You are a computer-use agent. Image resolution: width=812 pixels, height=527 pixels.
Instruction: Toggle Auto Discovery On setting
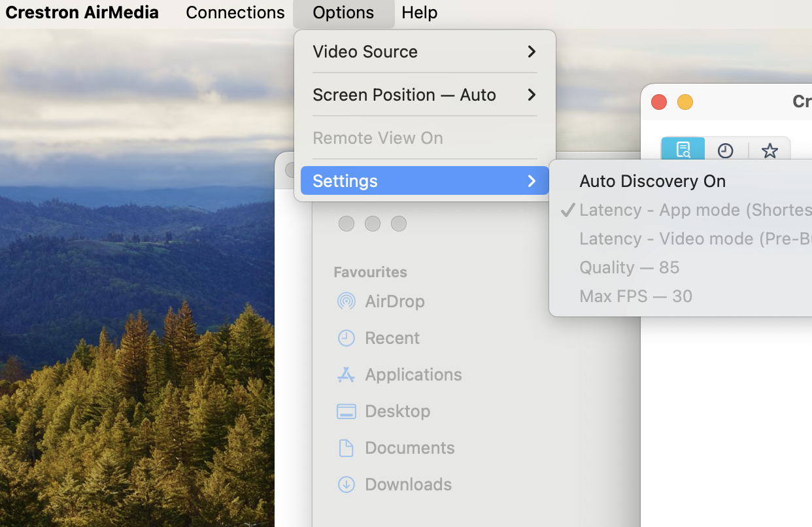tap(652, 181)
